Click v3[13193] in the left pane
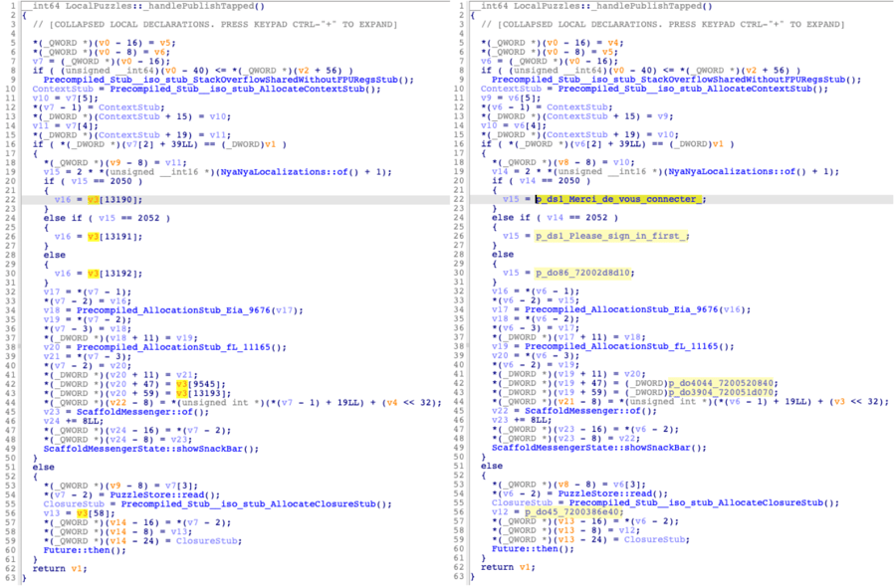896x588 pixels. coord(203,393)
